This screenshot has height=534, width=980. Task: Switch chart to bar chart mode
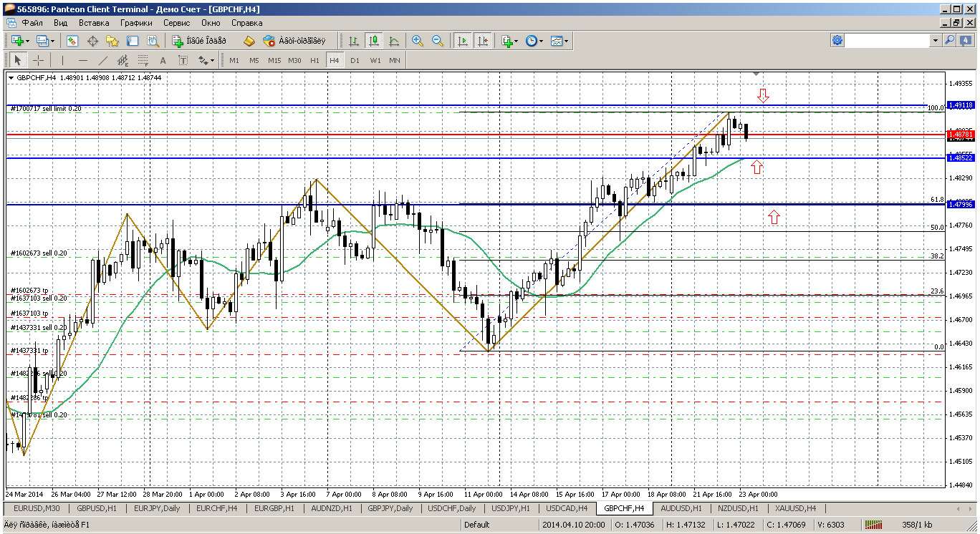click(354, 41)
